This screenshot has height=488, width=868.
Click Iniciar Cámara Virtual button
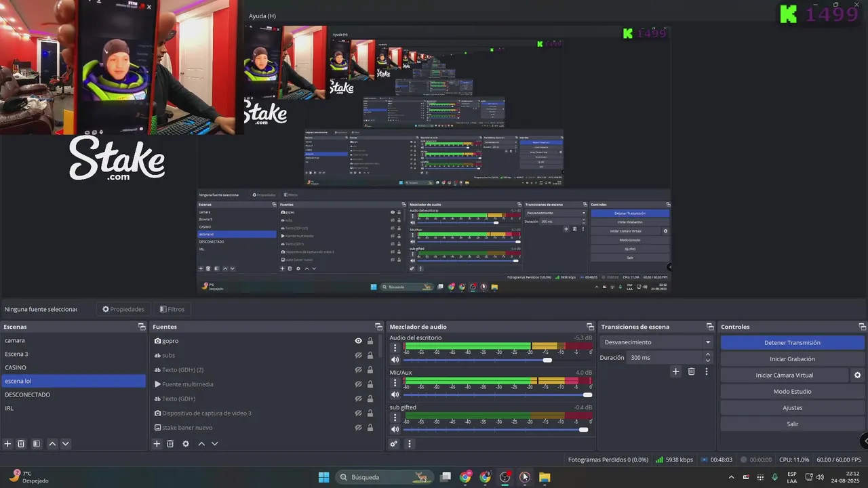(785, 375)
